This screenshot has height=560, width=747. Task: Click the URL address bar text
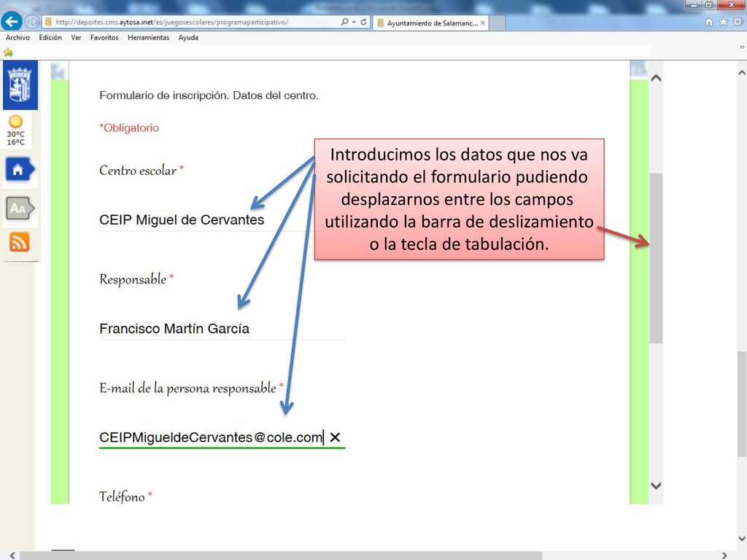tap(171, 22)
